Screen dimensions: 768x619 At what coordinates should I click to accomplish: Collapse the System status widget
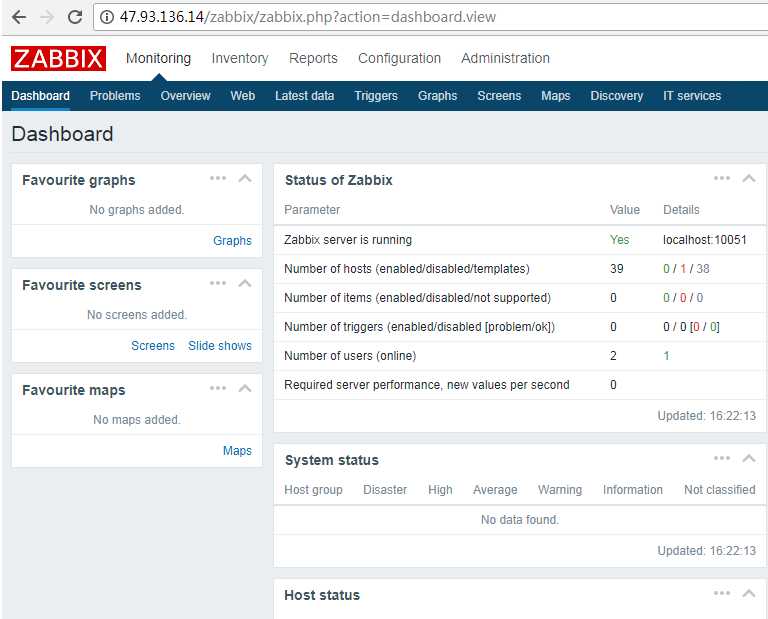(749, 458)
